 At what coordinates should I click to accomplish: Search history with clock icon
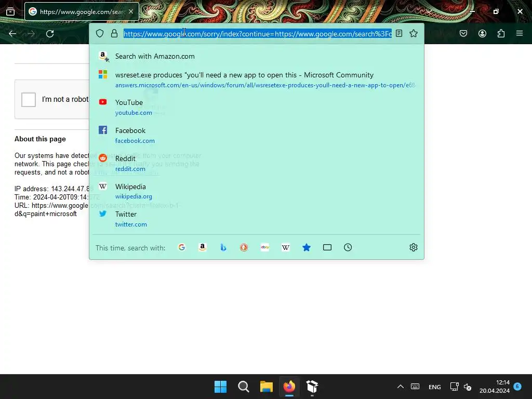coord(348,247)
